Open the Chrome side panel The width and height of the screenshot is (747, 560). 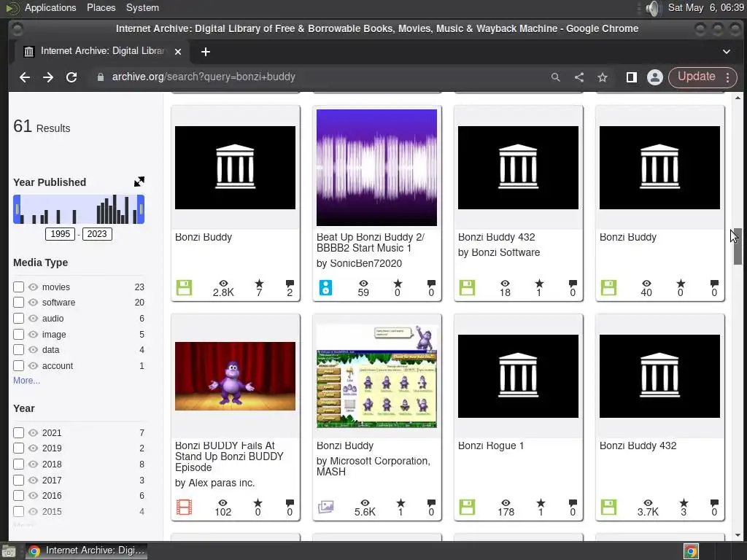[x=632, y=77]
